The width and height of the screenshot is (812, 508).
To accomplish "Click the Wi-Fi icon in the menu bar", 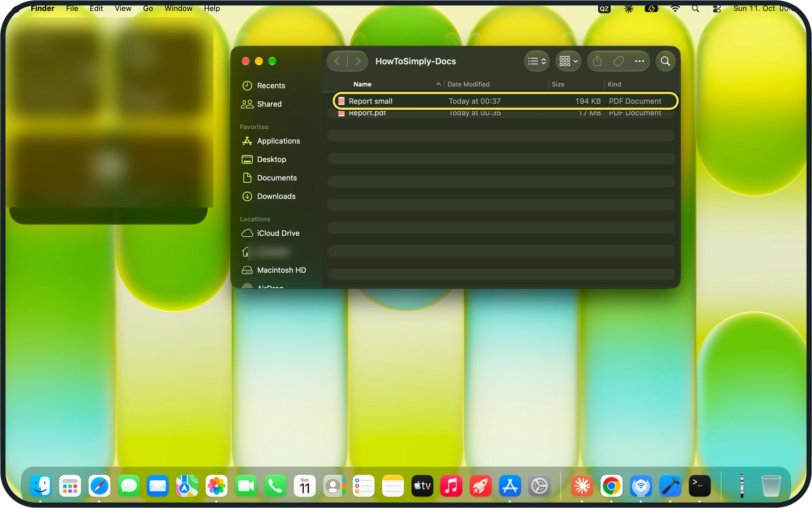I will coord(674,9).
